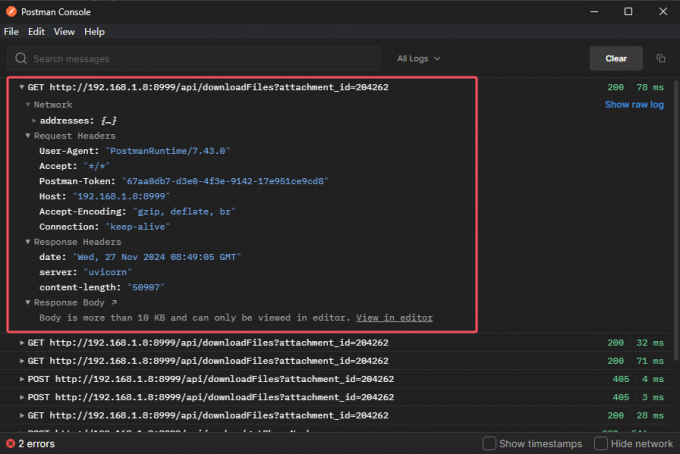
Task: Click the red errors icon in status bar
Action: click(10, 444)
